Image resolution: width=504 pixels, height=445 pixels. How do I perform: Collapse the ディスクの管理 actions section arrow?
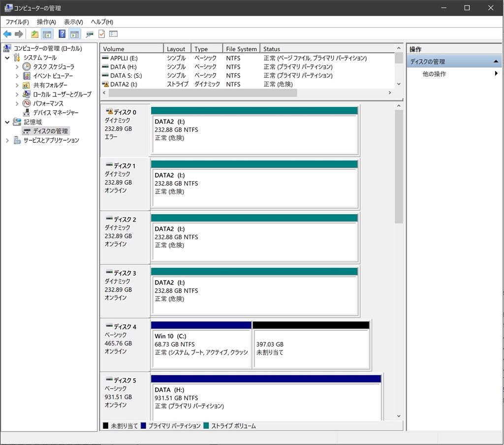[x=496, y=62]
